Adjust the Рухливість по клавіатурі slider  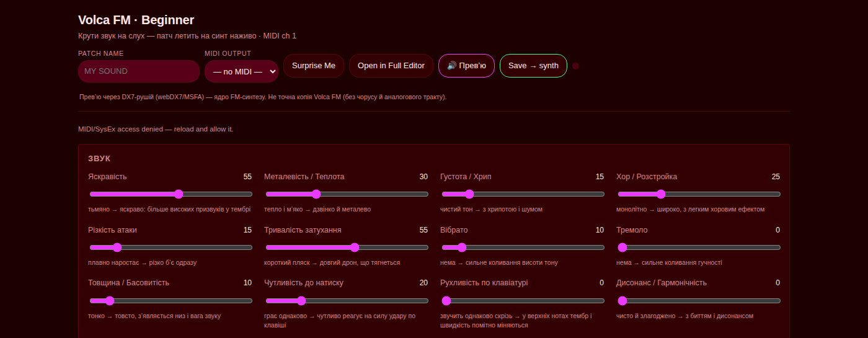coord(522,301)
